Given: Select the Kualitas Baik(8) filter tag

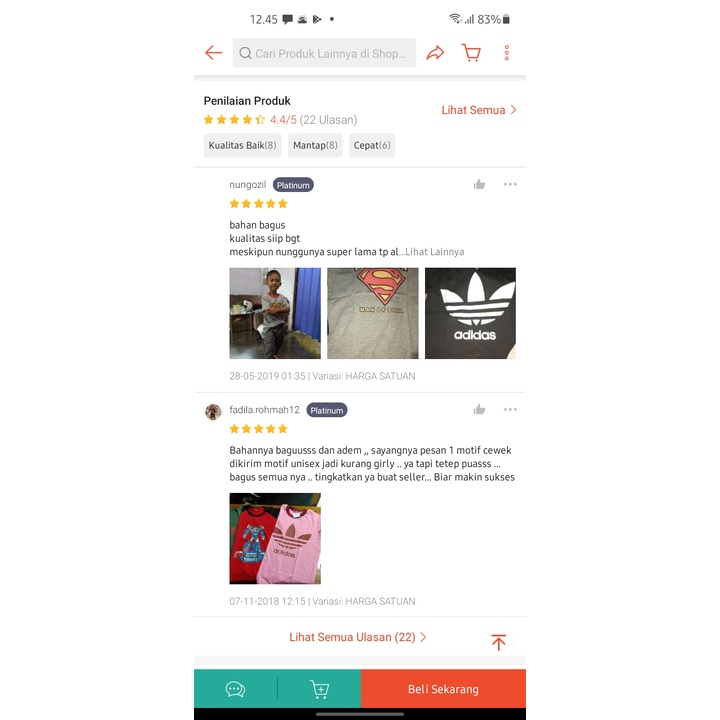Looking at the screenshot, I should (x=242, y=146).
